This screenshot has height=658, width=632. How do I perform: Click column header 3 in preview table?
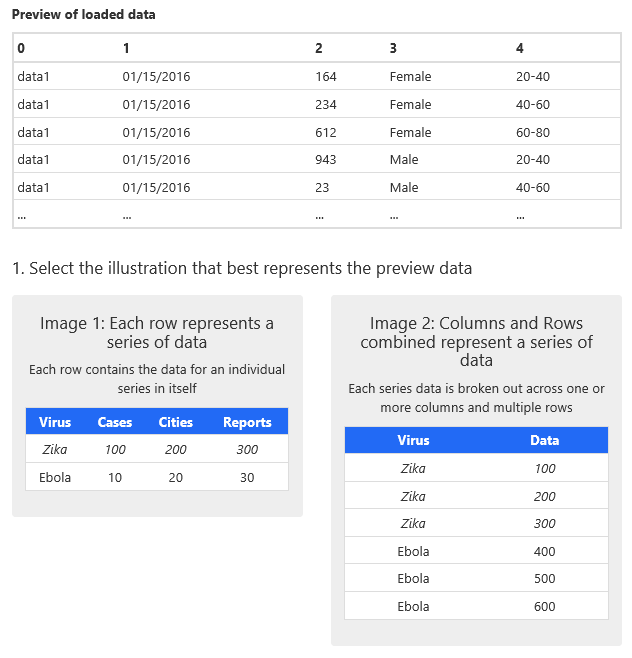point(394,48)
